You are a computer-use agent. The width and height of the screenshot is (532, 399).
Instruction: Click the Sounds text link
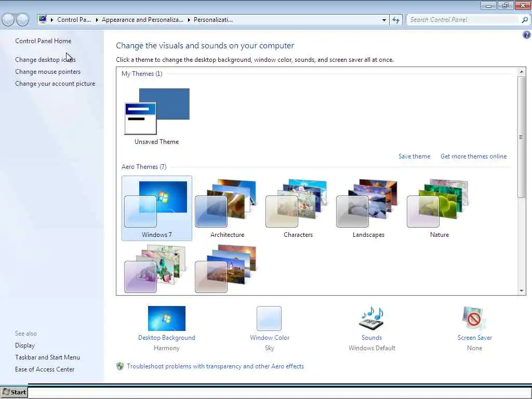371,338
